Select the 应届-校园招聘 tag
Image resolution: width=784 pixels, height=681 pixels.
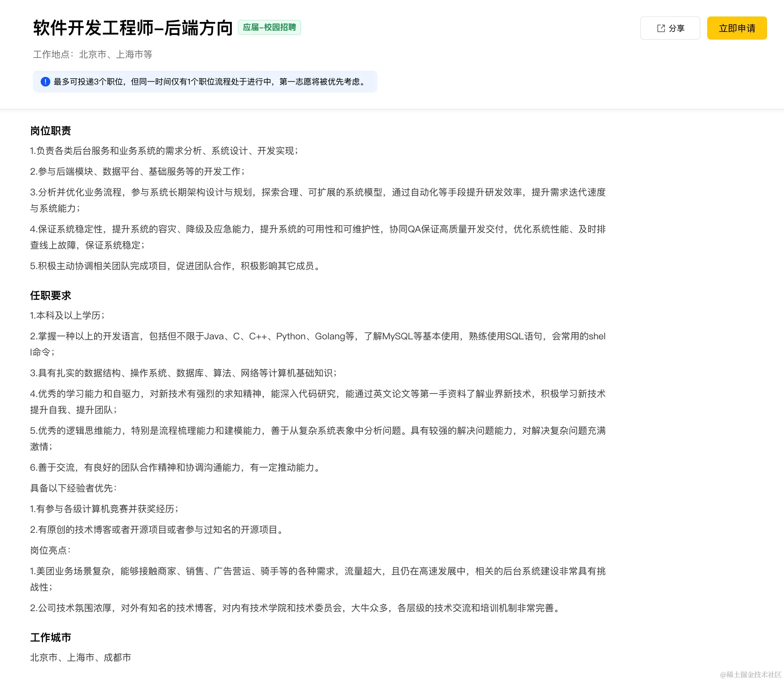(269, 27)
